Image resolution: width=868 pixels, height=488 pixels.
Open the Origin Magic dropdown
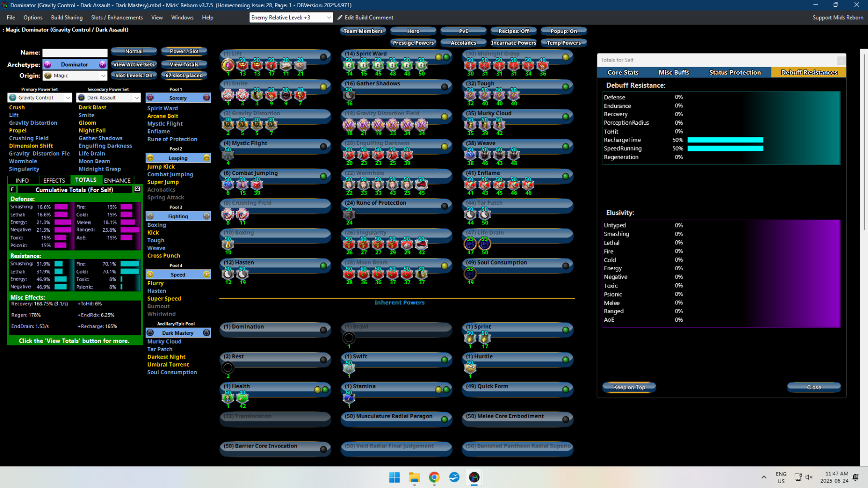[x=75, y=76]
